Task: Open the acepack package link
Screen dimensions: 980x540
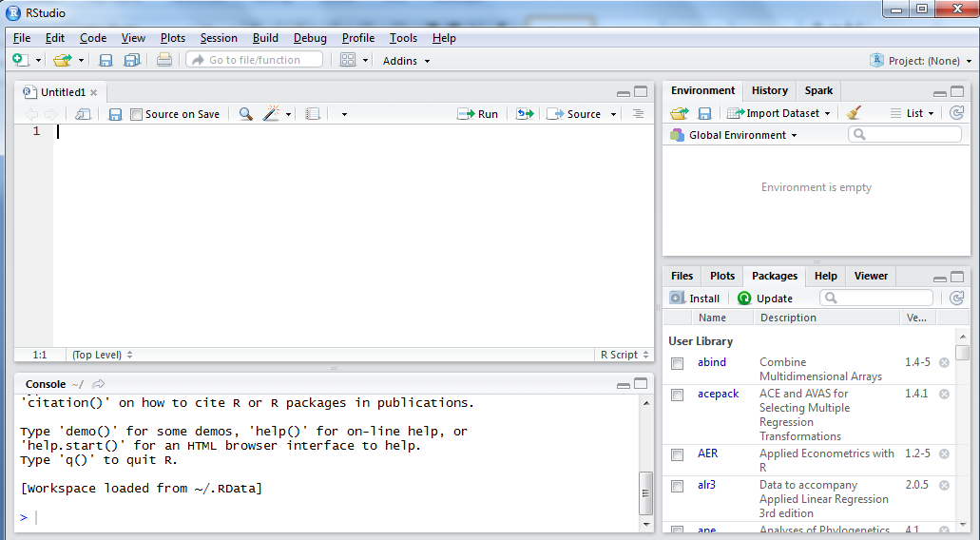Action: pos(718,394)
